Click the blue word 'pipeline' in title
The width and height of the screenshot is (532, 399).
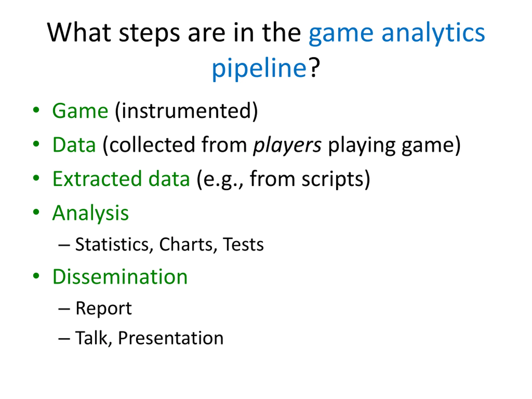[x=259, y=69]
